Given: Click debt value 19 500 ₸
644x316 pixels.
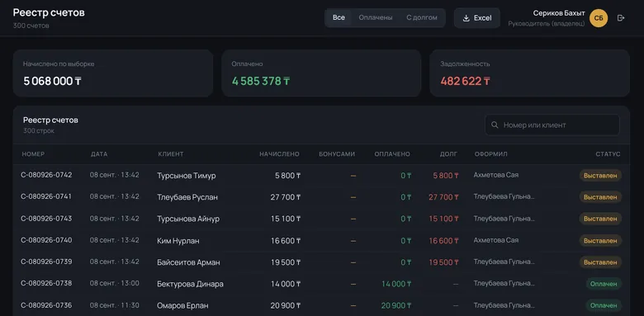Looking at the screenshot, I should 443,262.
